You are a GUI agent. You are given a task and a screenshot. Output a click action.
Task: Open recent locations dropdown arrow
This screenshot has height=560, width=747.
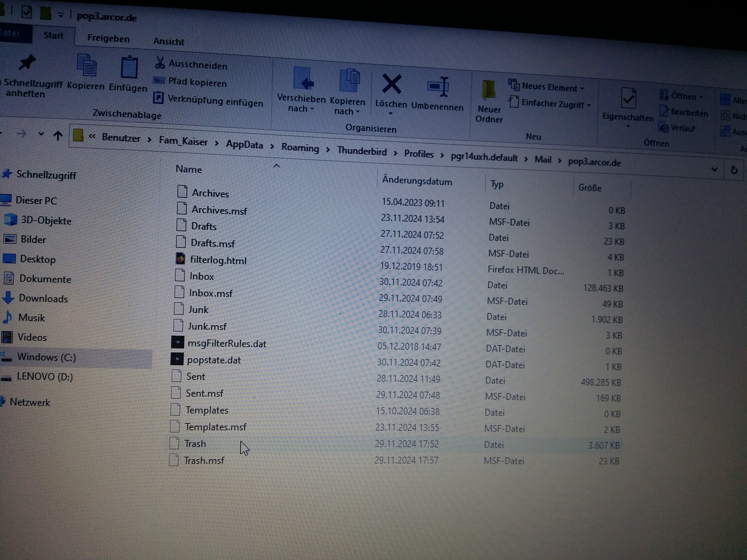(x=41, y=134)
